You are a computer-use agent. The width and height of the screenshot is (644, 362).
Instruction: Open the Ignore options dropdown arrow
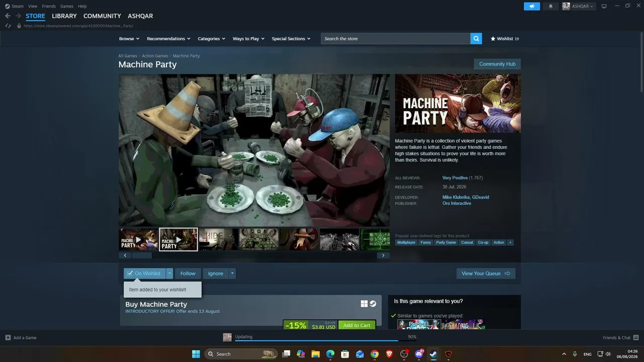232,274
